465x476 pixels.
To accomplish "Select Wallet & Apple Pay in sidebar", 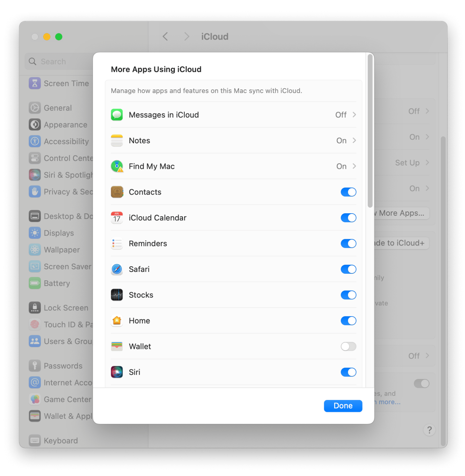I will (x=61, y=416).
